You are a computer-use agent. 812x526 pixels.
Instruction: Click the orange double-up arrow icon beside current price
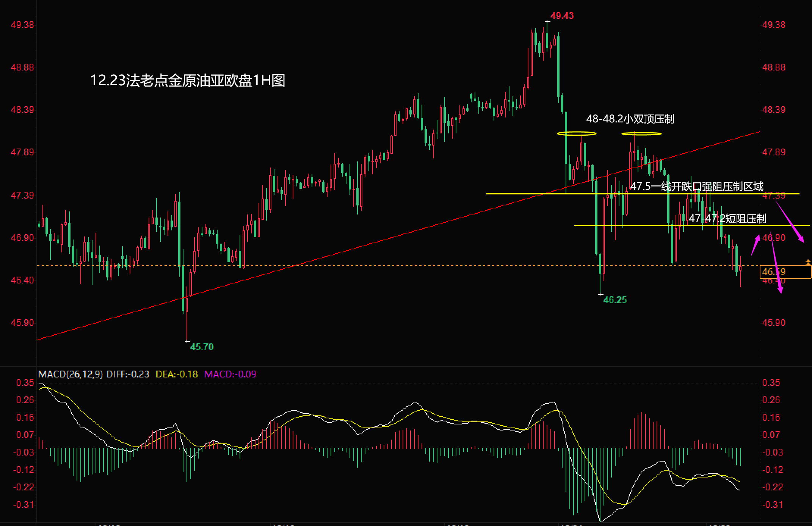[808, 262]
